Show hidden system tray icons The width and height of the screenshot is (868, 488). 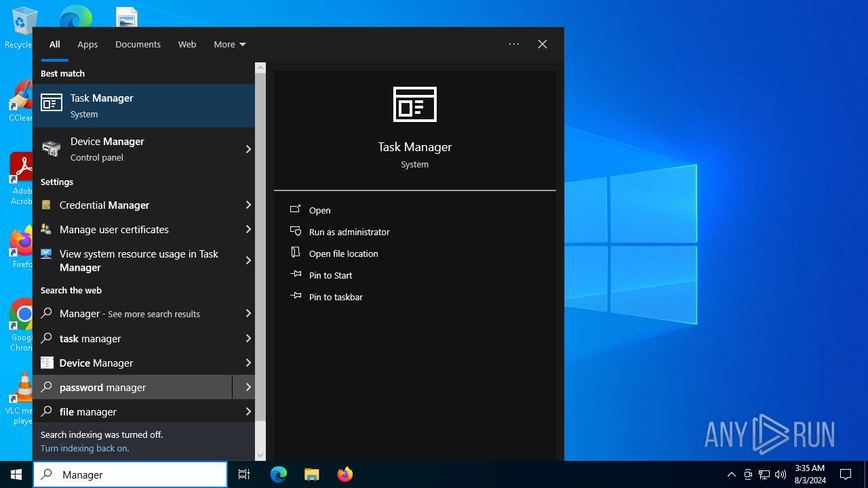[x=731, y=474]
